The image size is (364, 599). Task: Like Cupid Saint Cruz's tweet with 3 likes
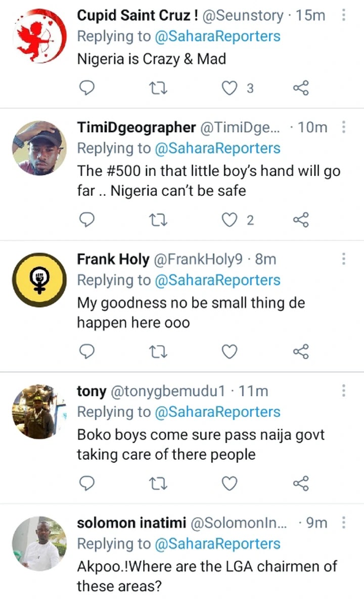coord(230,88)
